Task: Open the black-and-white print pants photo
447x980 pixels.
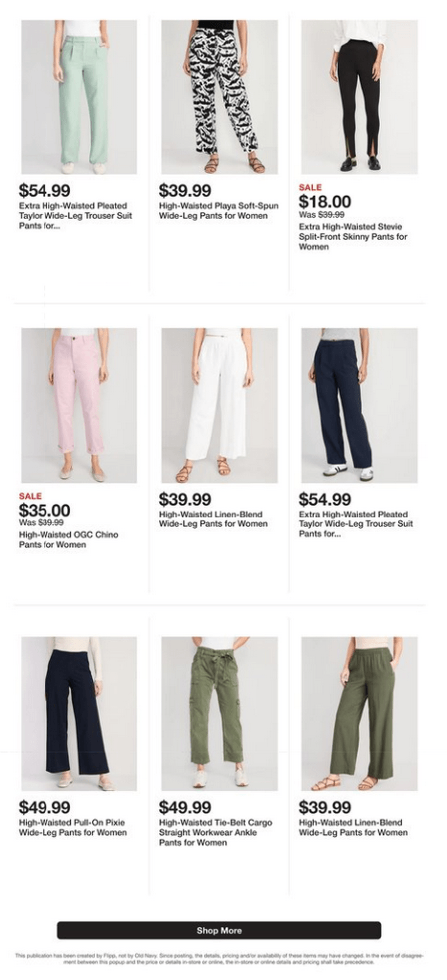Action: (x=219, y=97)
